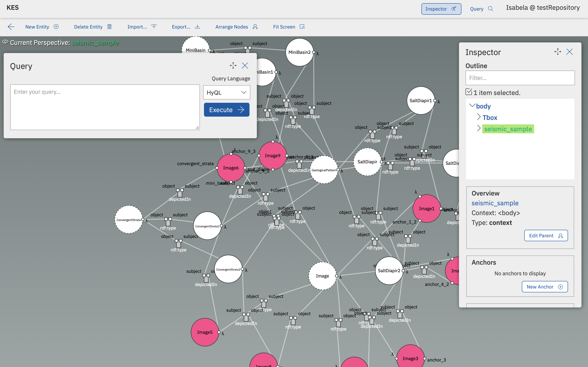The width and height of the screenshot is (588, 367).
Task: Click the Export download icon
Action: tap(198, 27)
